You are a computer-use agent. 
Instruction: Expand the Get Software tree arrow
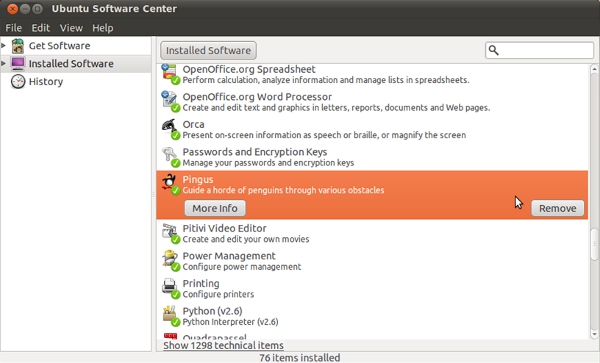pos(3,46)
